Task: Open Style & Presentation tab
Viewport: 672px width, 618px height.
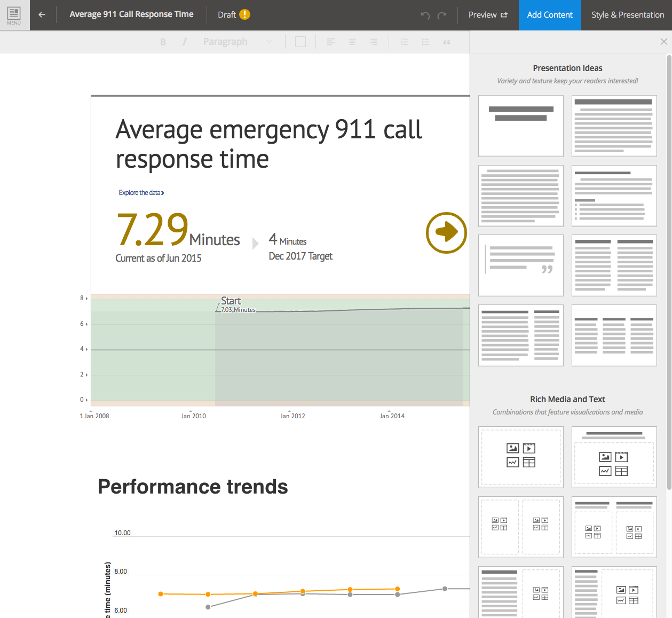Action: tap(628, 15)
